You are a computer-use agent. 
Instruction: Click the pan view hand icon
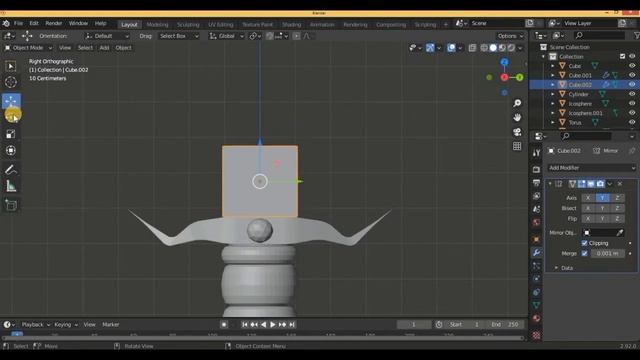coord(517,118)
